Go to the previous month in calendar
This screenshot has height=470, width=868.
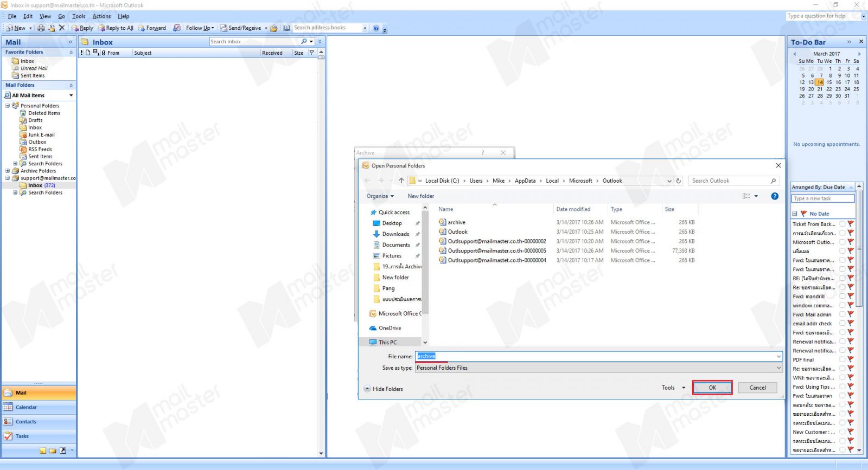[795, 54]
